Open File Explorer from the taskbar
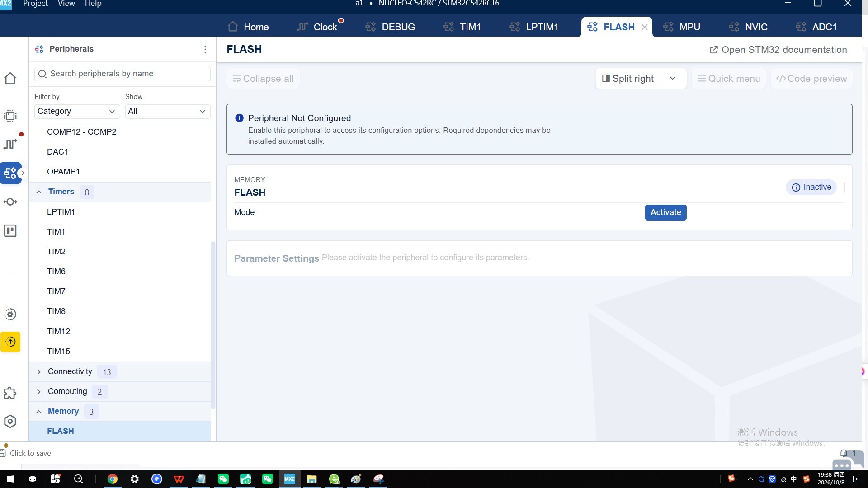The height and width of the screenshot is (488, 868). 311,479
